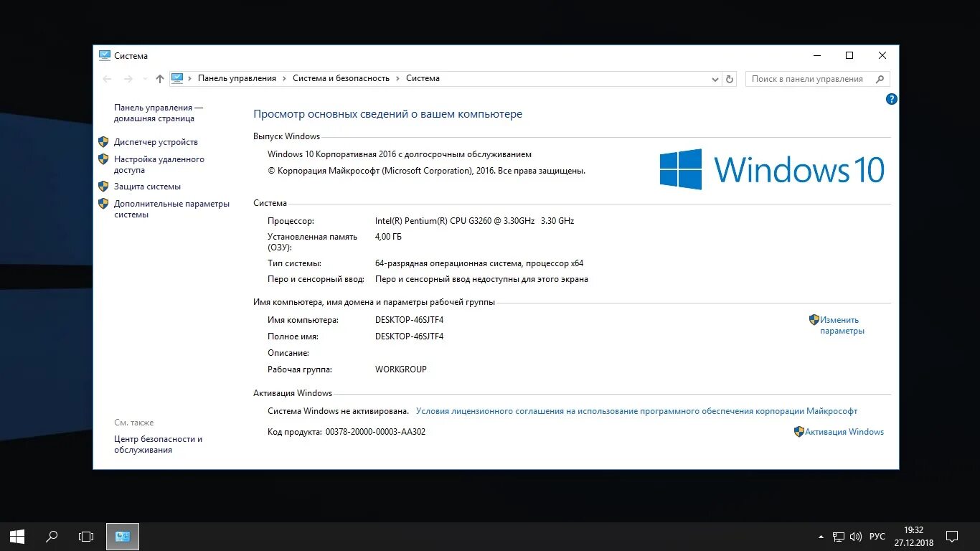The height and width of the screenshot is (551, 980).
Task: Select the System window taskbar button
Action: 123,536
